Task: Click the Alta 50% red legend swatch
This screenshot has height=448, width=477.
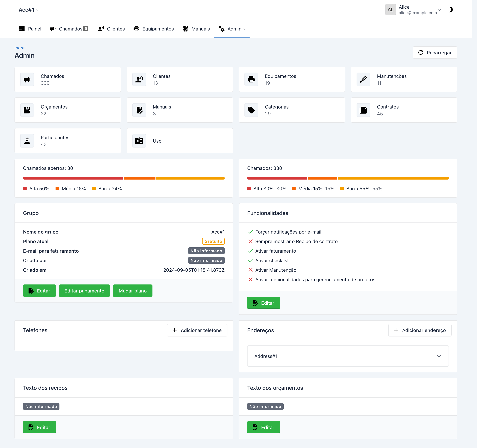Action: tap(25, 189)
